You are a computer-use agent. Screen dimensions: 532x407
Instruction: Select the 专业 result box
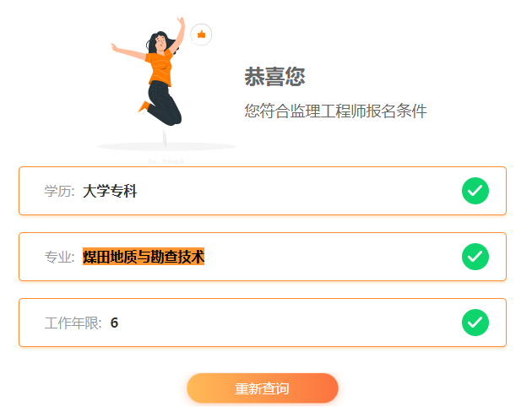coord(263,257)
